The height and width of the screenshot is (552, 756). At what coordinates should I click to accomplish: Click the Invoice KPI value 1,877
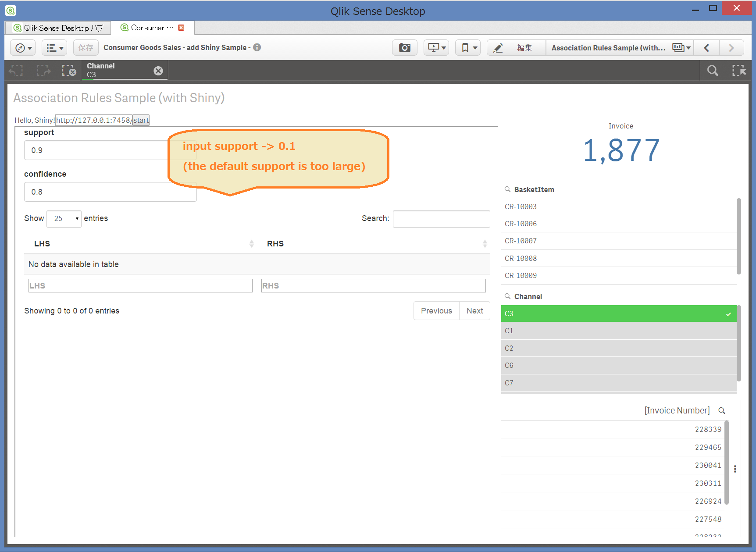click(621, 150)
